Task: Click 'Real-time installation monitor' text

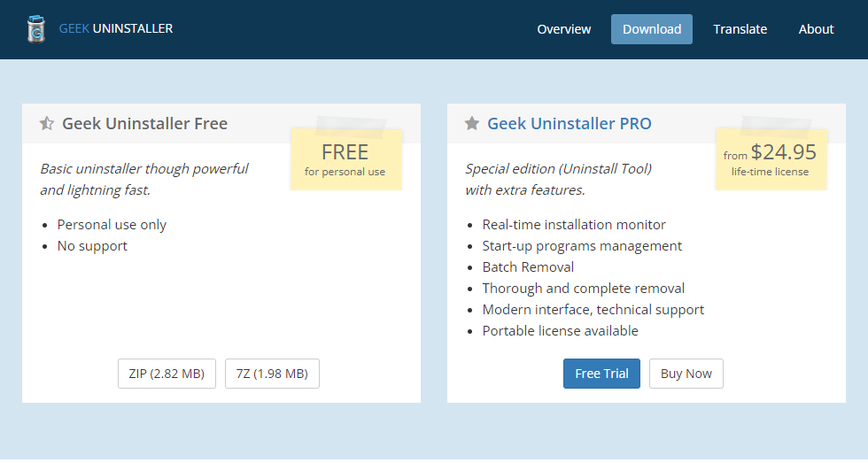Action: (574, 225)
